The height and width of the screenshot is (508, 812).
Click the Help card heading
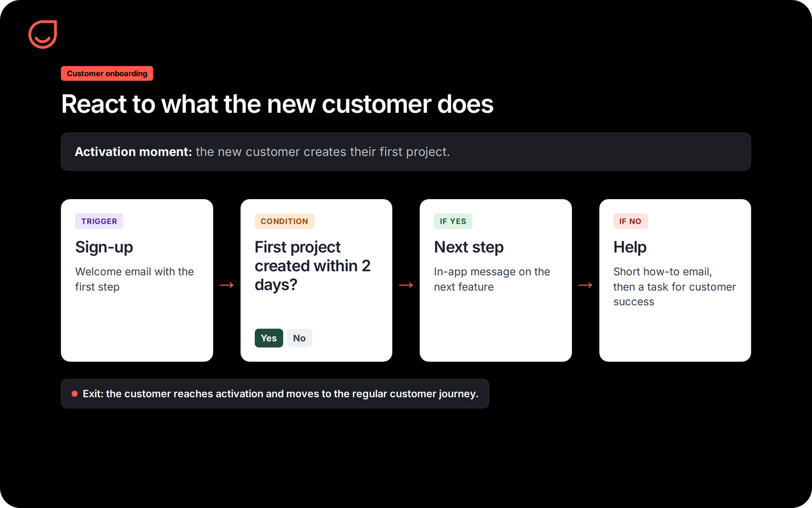click(630, 247)
